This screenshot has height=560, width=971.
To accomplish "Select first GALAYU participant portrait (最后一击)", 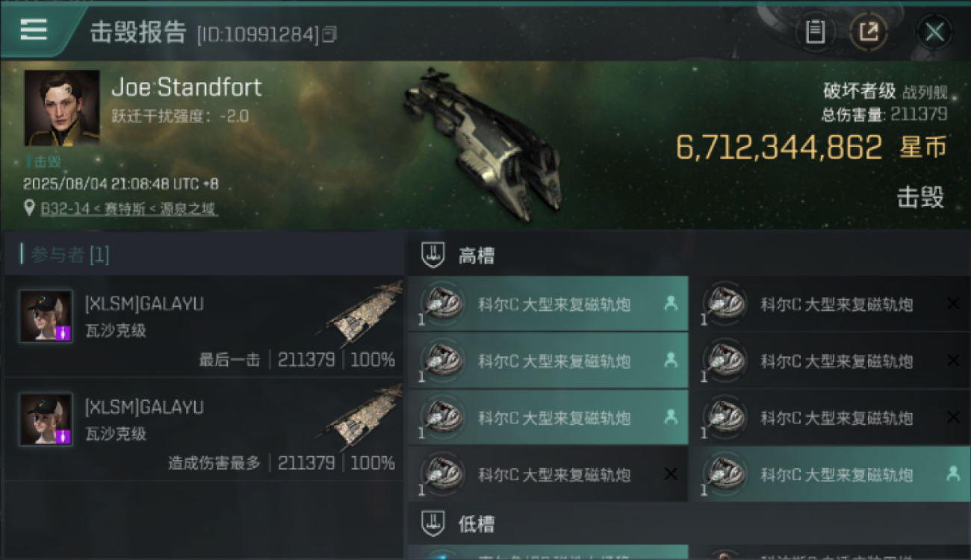I will coord(46,316).
